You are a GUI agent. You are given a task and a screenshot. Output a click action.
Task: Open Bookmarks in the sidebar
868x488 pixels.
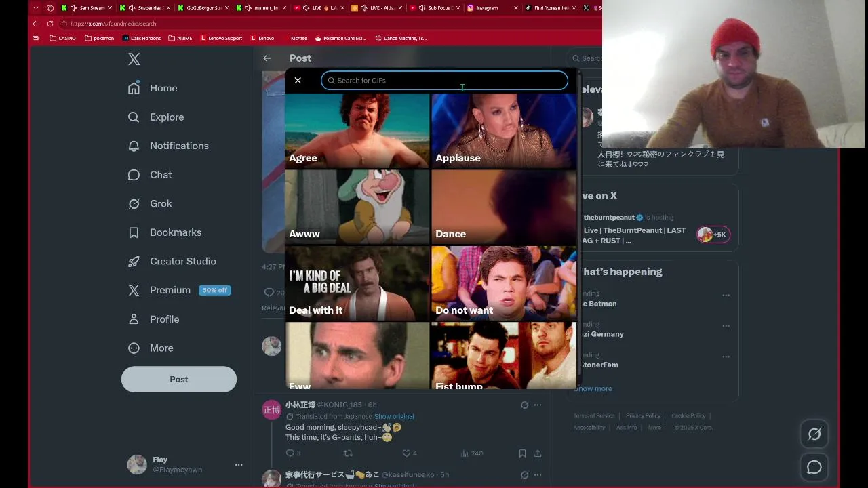[165, 232]
